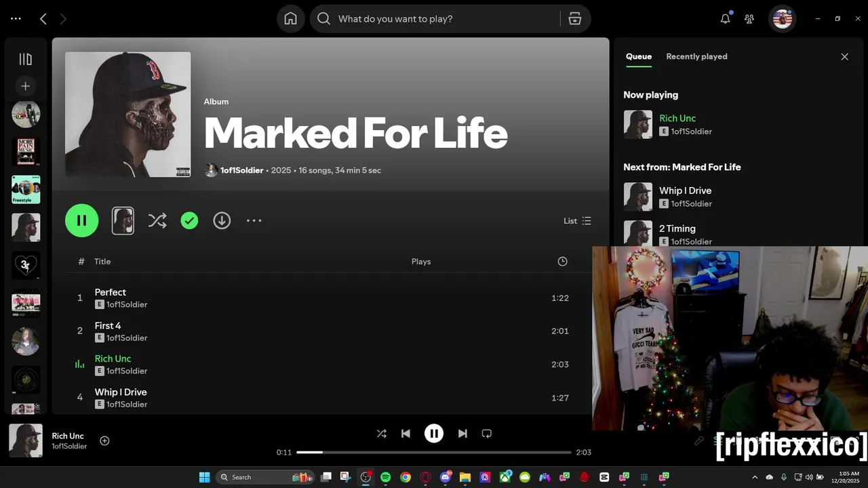Open the Spotify Home page
This screenshot has height=488, width=868.
(290, 19)
